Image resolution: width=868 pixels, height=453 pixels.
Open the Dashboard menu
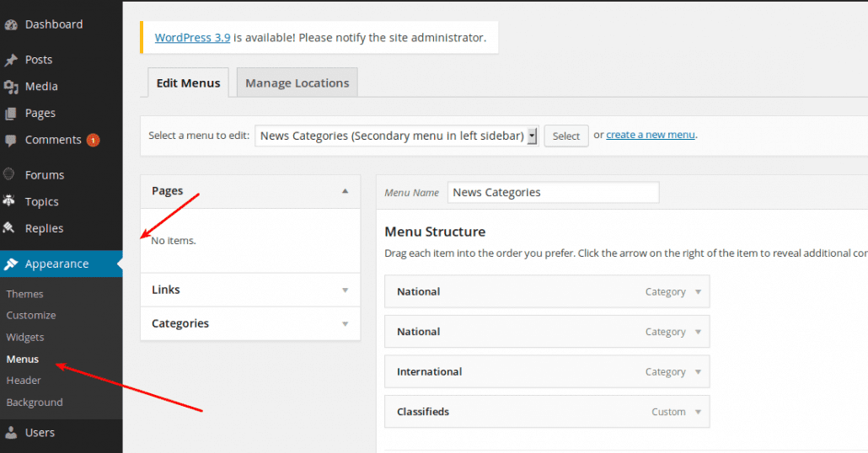(54, 24)
